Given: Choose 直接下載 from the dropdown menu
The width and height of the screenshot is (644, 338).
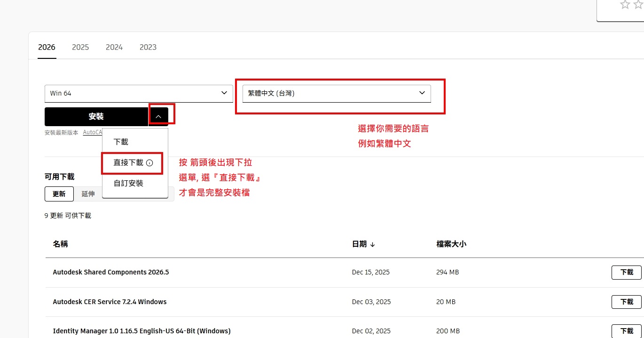Looking at the screenshot, I should pyautogui.click(x=128, y=163).
